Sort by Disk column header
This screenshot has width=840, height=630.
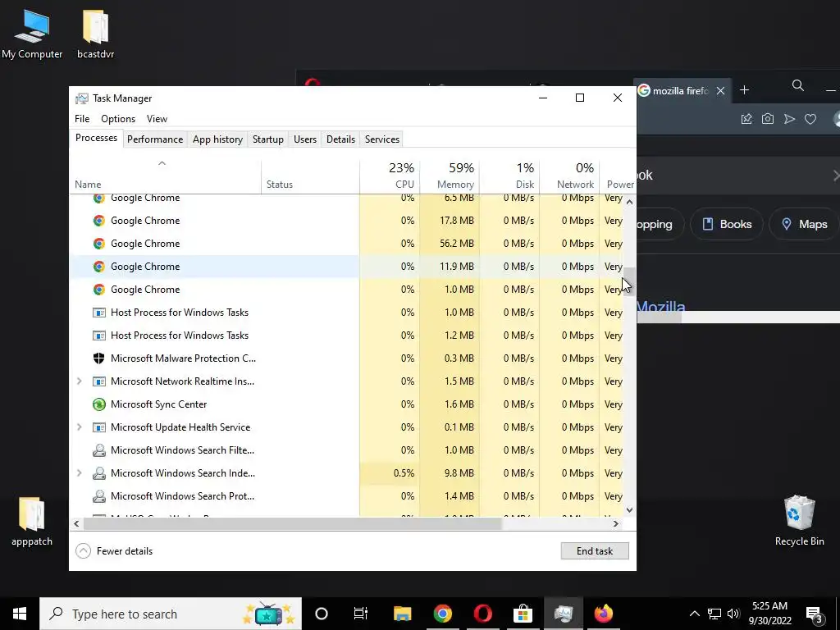(x=509, y=176)
